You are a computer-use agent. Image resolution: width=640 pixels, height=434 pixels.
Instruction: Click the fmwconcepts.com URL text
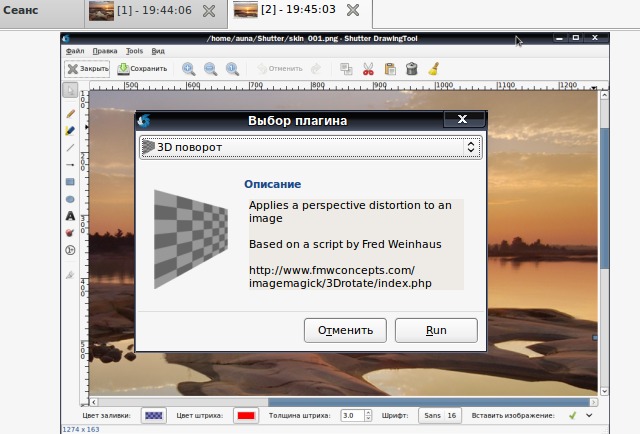click(340, 277)
